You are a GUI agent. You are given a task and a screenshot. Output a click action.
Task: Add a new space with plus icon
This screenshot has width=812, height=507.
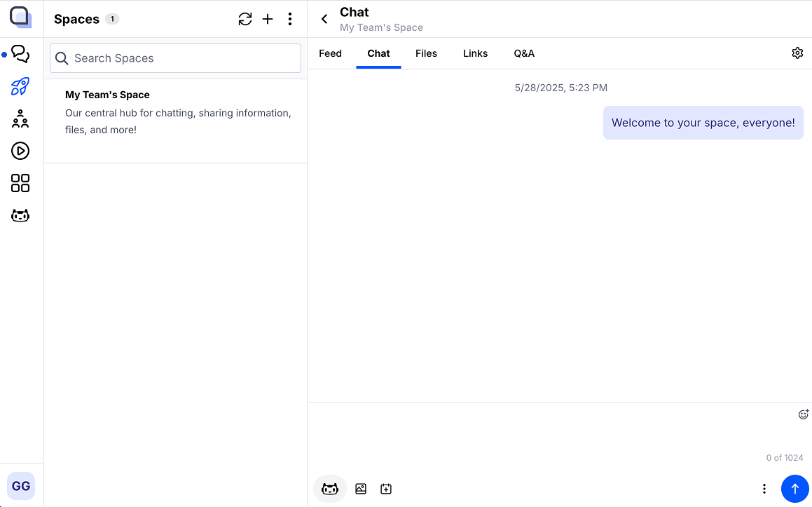[x=267, y=19]
